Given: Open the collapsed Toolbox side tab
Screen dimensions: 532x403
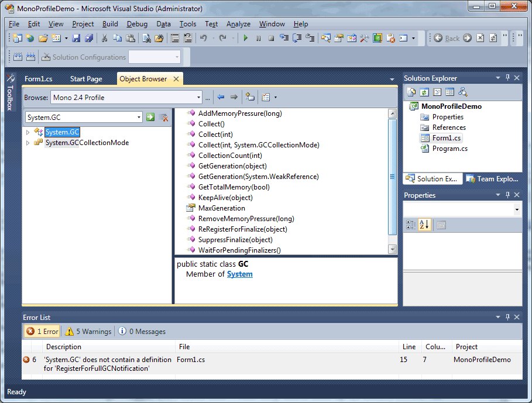Looking at the screenshot, I should point(10,92).
